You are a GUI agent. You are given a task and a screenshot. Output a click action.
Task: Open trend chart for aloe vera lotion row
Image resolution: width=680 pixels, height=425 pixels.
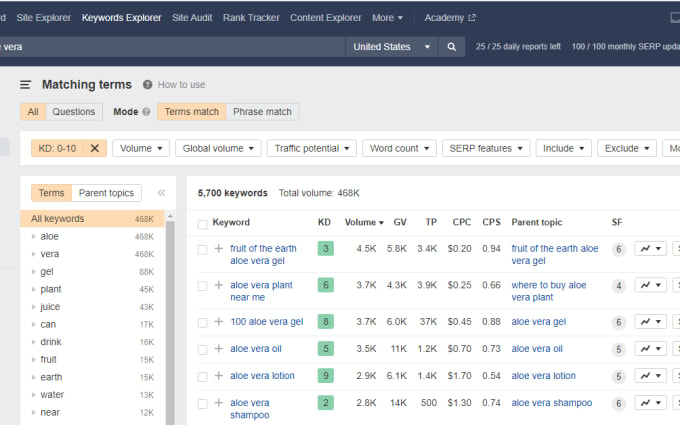click(x=651, y=376)
